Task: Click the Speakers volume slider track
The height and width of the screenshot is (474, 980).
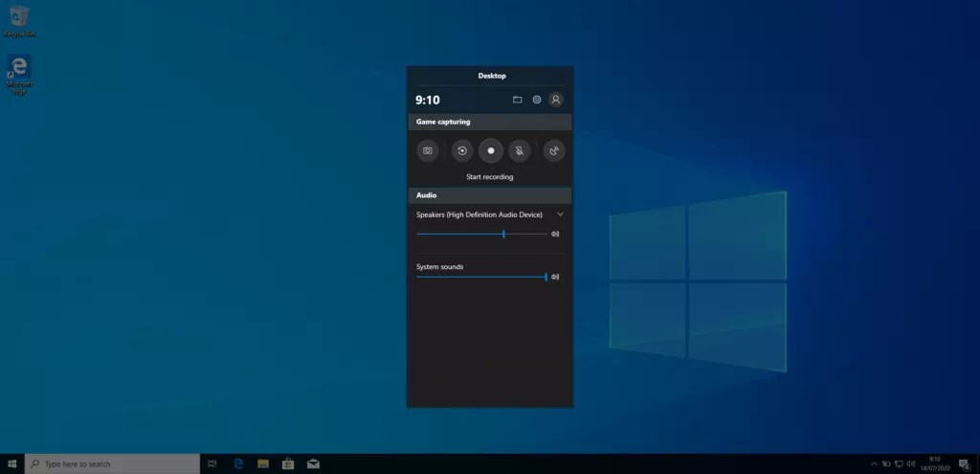Action: click(x=479, y=234)
